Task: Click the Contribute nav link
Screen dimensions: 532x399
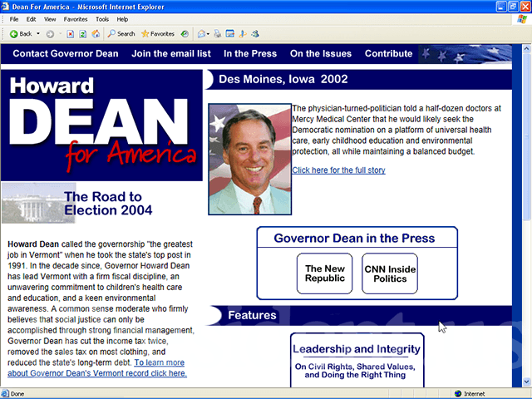Action: (x=388, y=53)
